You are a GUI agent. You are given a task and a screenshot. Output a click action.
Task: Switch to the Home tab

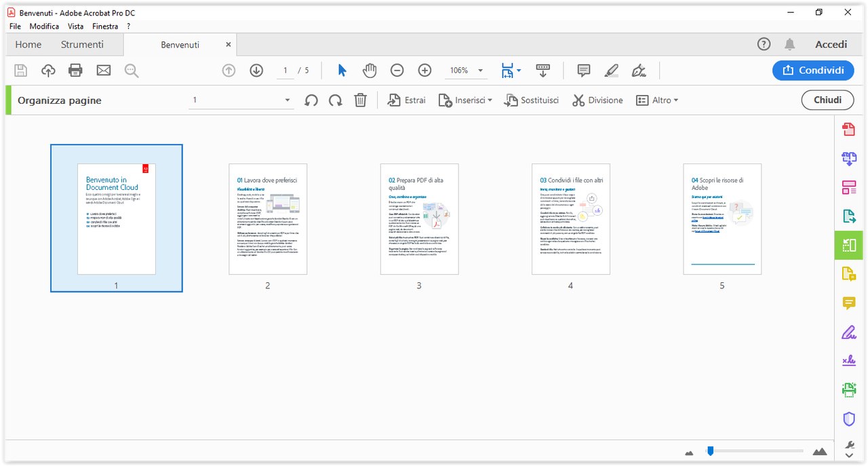tap(28, 45)
